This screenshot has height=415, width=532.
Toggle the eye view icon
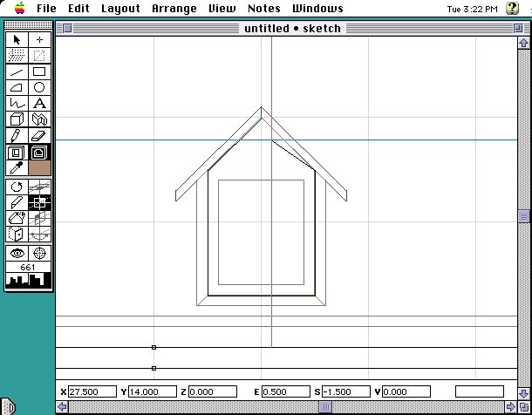point(17,253)
